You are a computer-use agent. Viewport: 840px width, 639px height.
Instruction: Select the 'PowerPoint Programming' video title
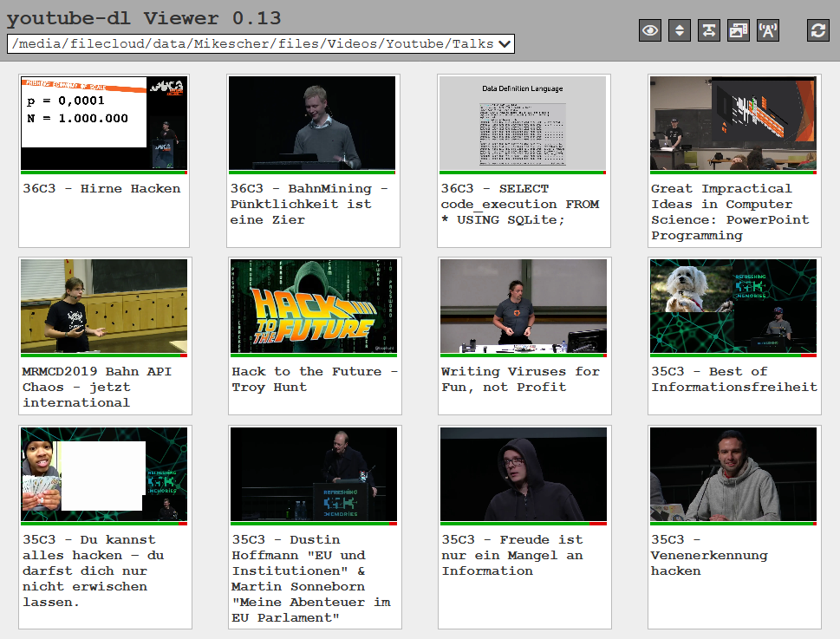coord(730,212)
